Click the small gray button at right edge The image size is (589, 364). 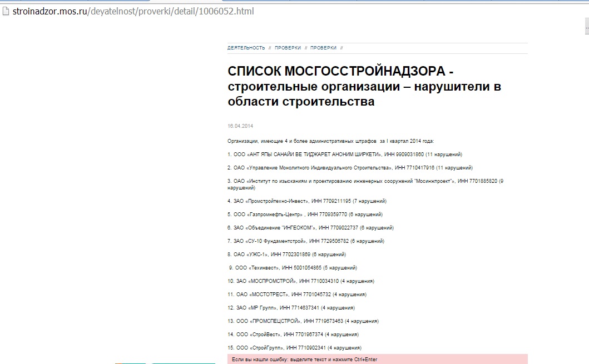point(586,27)
